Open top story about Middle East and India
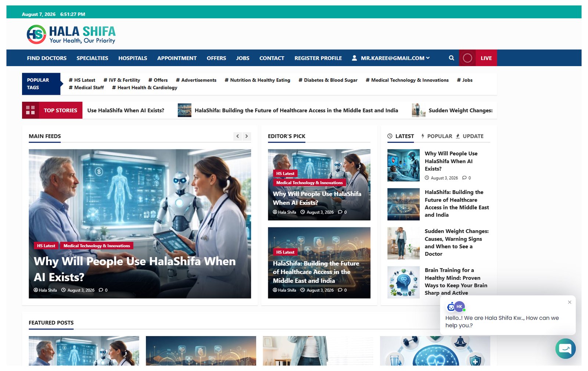This screenshot has width=588, height=371. [296, 110]
